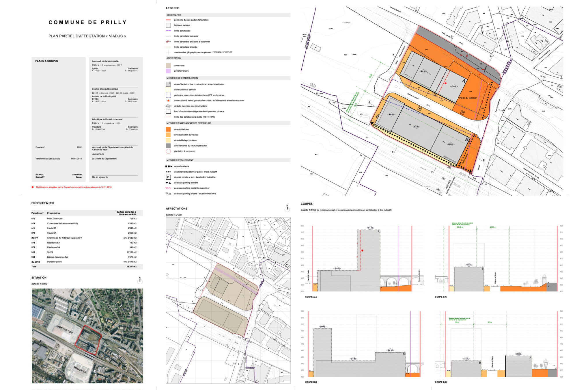Click the PLAN PARTIEL D'AFFECTATION « VIADUC » subtitle
588x390 pixels.
click(87, 36)
